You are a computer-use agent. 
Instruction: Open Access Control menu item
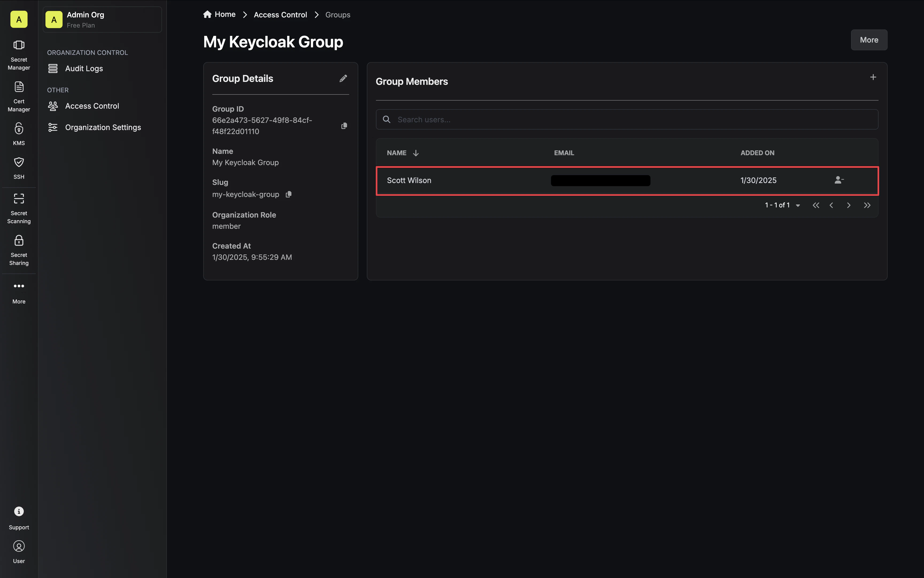[92, 106]
